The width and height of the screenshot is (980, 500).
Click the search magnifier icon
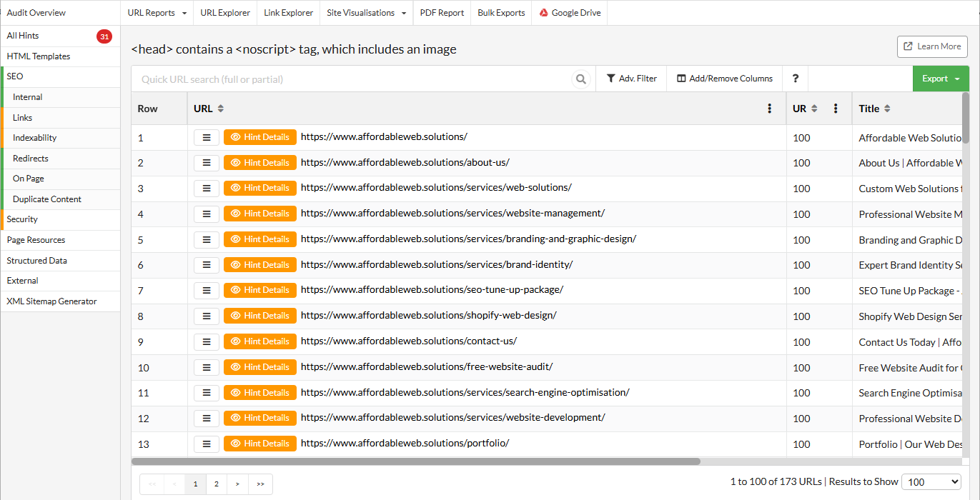click(581, 79)
